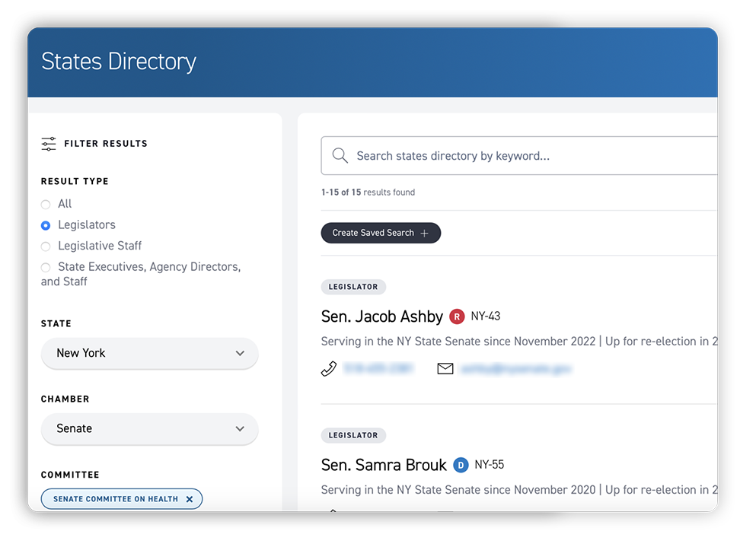Open the Chamber dropdown showing Senate
Viewport: 756px width, 547px height.
coord(149,429)
